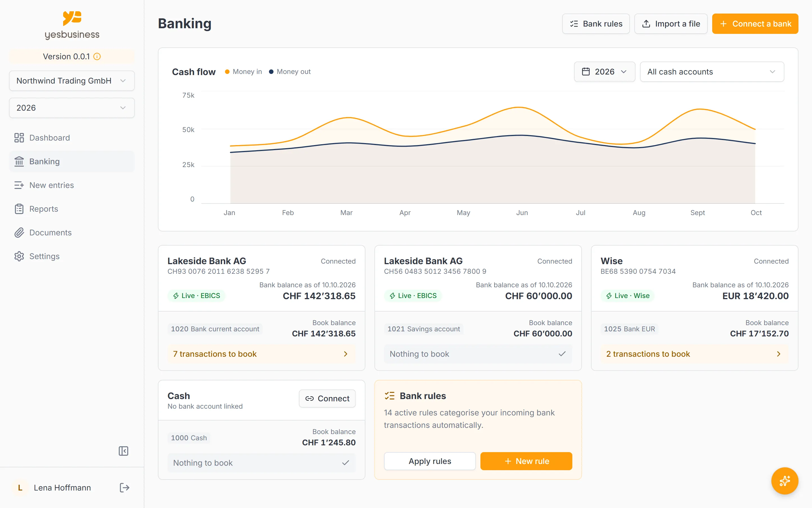Click the Banking building icon
The image size is (812, 508).
point(19,162)
